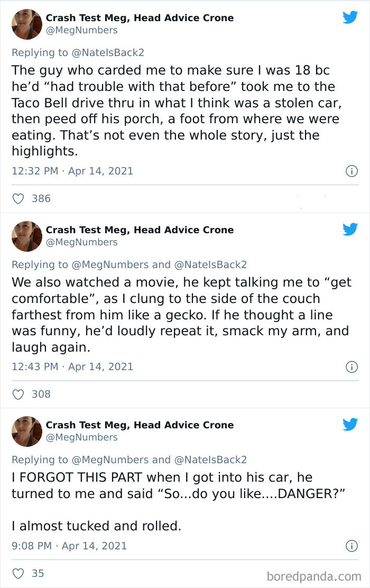Image resolution: width=370 pixels, height=588 pixels.
Task: Select the name Crash Test Meg, Head Advice Crone
Action: 140,17
